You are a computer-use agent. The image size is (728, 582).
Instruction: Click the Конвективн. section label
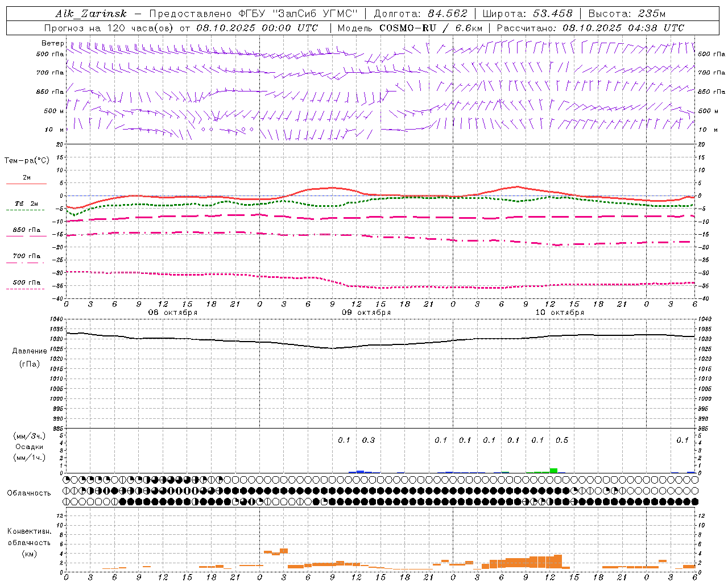pyautogui.click(x=30, y=531)
